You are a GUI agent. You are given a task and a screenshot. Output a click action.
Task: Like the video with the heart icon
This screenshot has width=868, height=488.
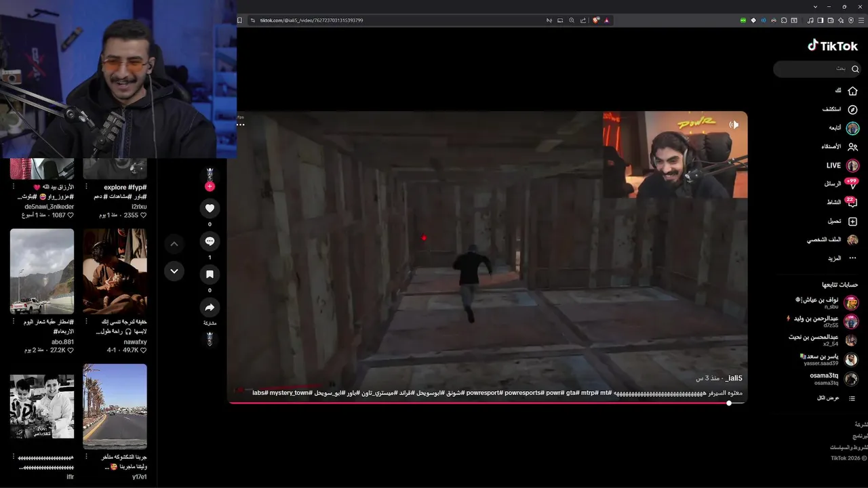(x=210, y=208)
